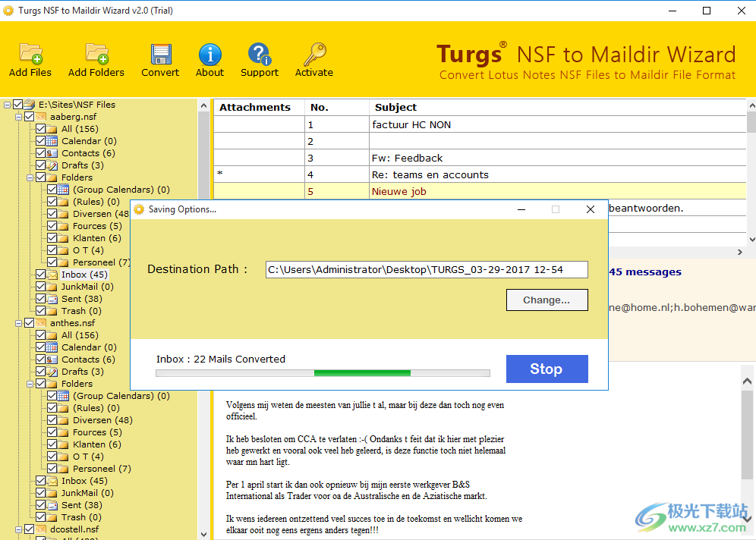Image resolution: width=756 pixels, height=540 pixels.
Task: Select the anthes.nsf mail file icon
Action: [x=41, y=323]
